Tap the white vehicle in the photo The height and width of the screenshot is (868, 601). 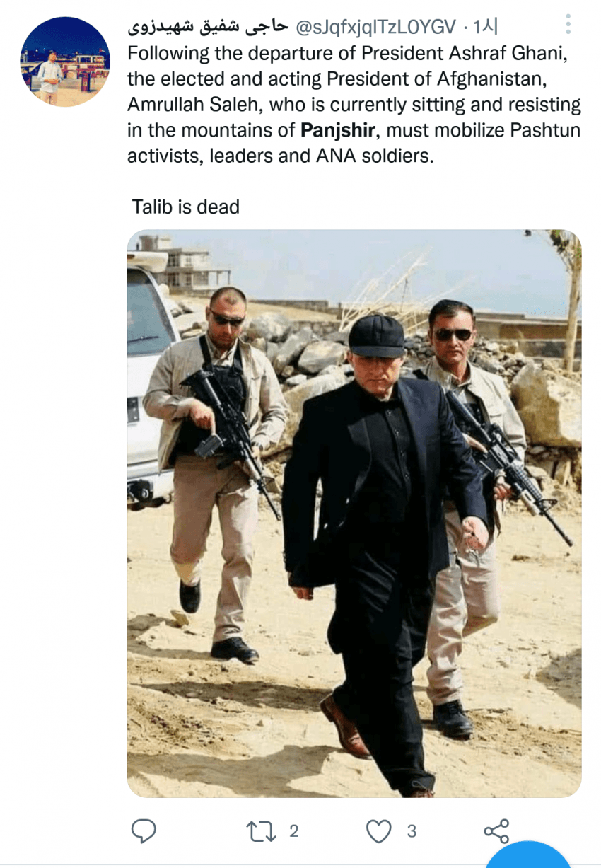[151, 376]
